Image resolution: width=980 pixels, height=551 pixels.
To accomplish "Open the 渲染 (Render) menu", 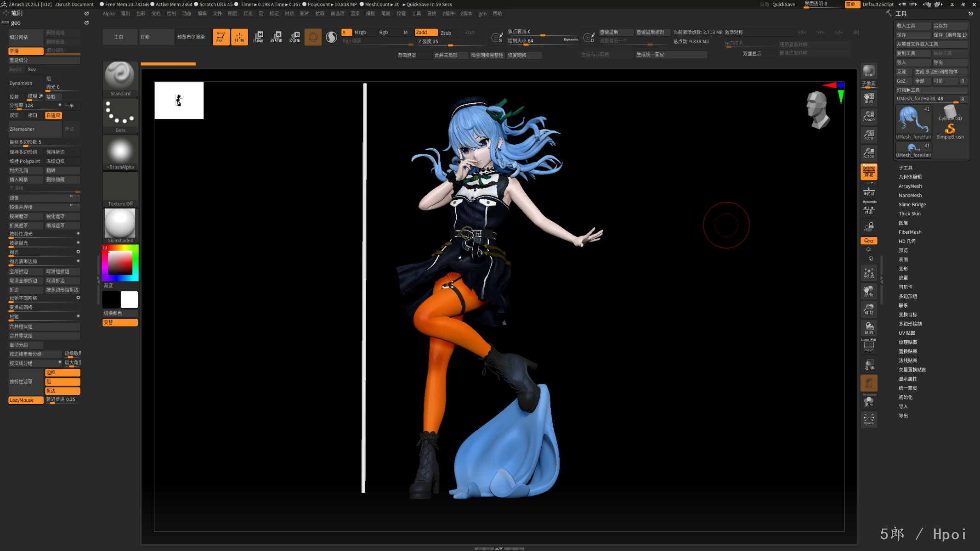I will pos(355,13).
